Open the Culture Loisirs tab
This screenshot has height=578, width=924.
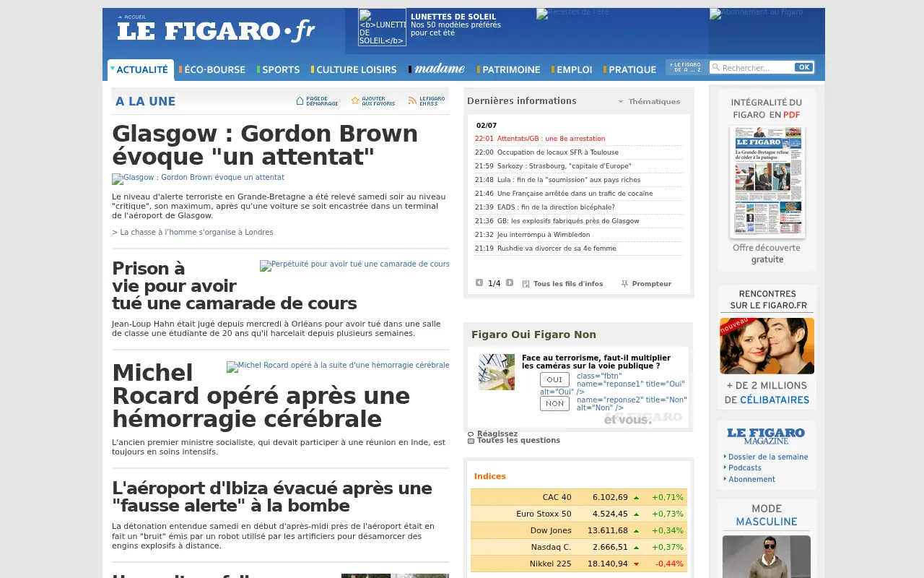coord(354,70)
